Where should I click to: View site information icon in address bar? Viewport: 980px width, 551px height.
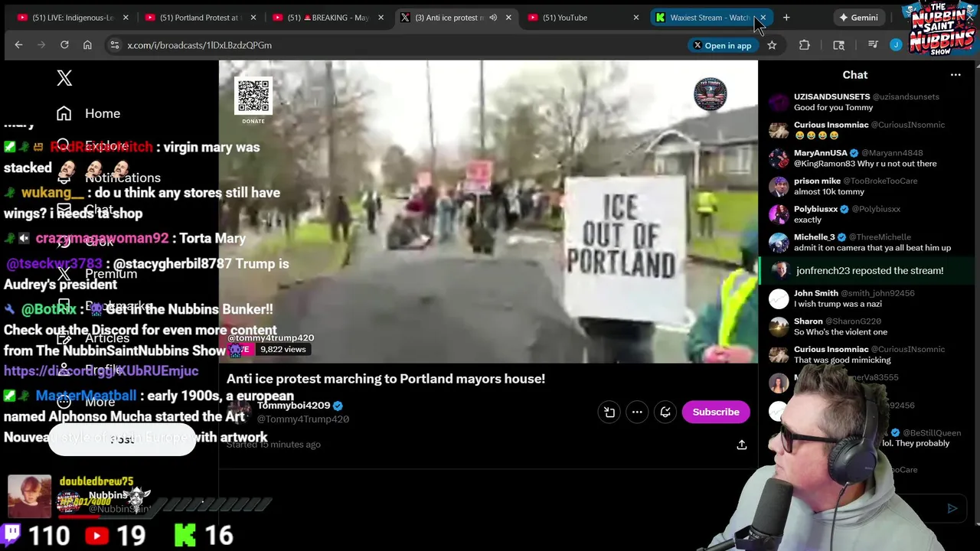(x=114, y=45)
